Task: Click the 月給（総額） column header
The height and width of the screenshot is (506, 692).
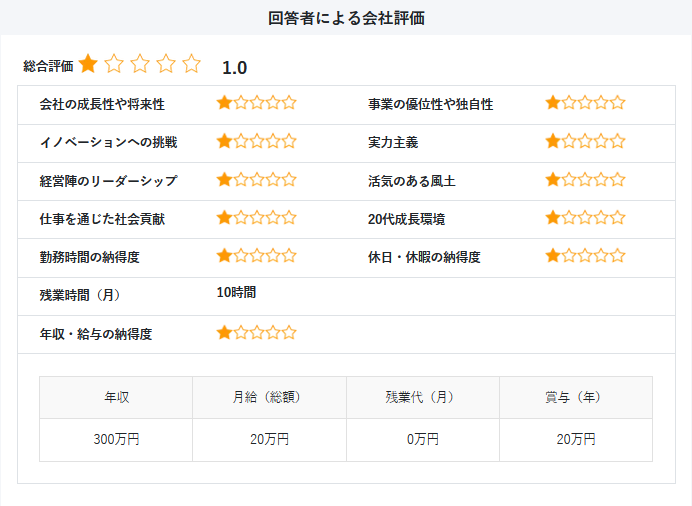Action: coord(269,397)
